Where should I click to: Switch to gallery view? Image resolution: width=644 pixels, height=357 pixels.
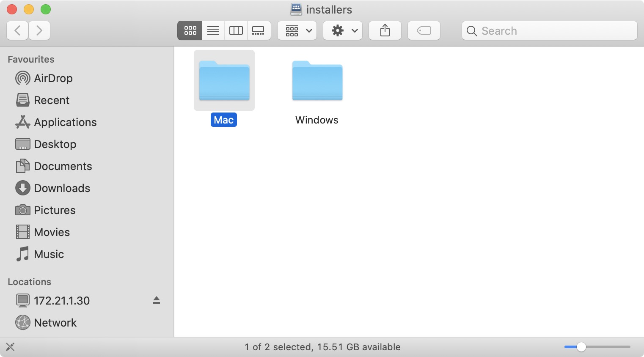tap(259, 30)
